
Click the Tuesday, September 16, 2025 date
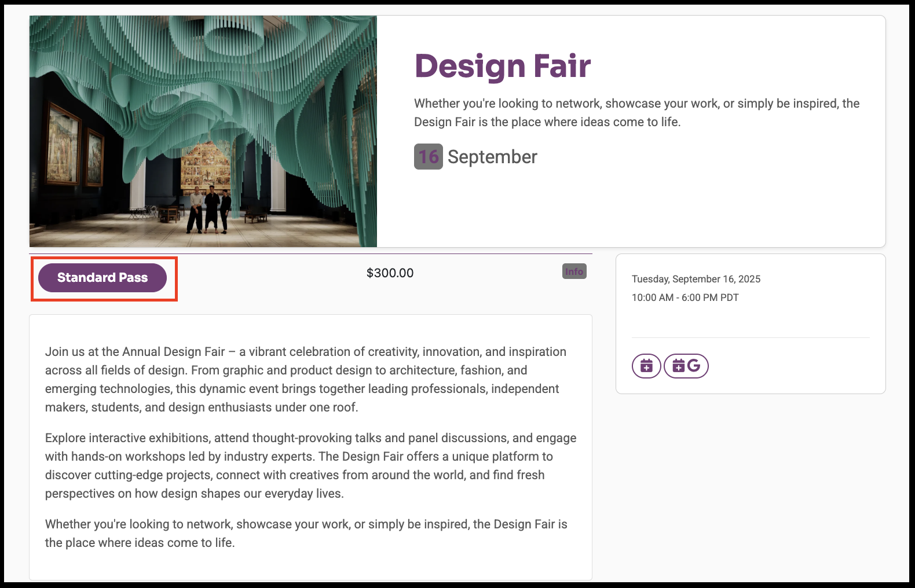696,279
